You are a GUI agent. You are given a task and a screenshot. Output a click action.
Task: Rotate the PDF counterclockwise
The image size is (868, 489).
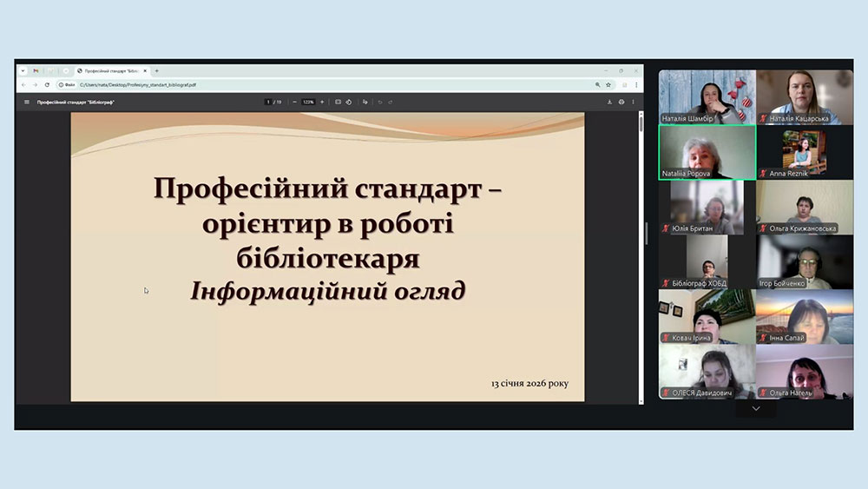[349, 102]
